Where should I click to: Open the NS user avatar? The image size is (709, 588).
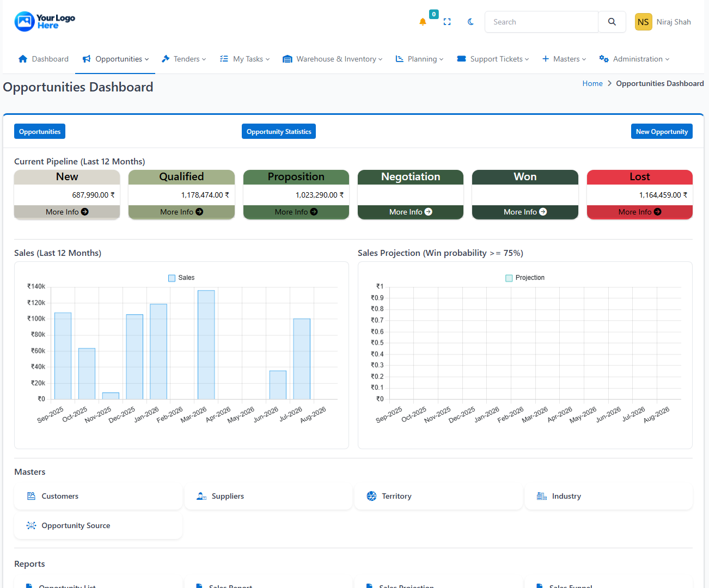tap(643, 22)
